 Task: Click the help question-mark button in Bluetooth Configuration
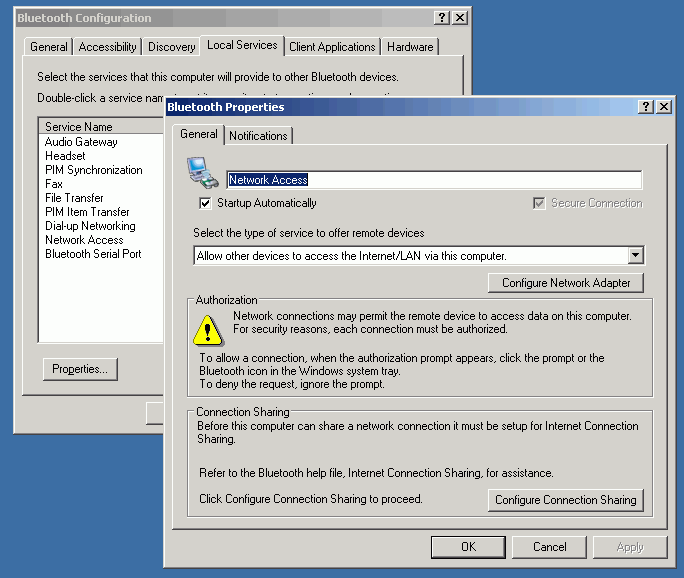[442, 17]
